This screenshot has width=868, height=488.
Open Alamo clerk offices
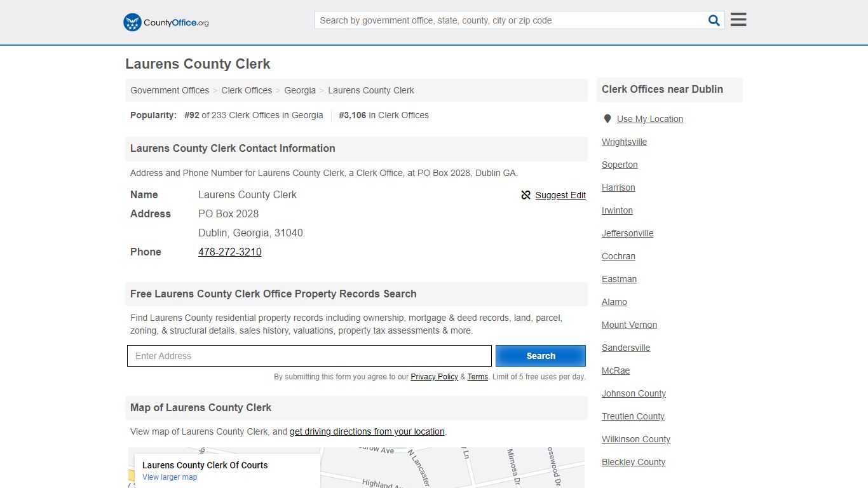click(x=614, y=302)
